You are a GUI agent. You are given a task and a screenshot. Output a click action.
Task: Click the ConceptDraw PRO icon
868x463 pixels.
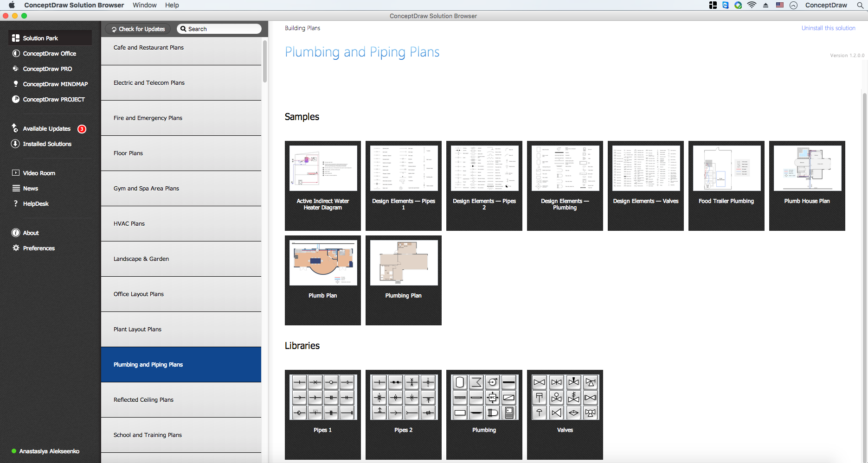click(x=16, y=69)
